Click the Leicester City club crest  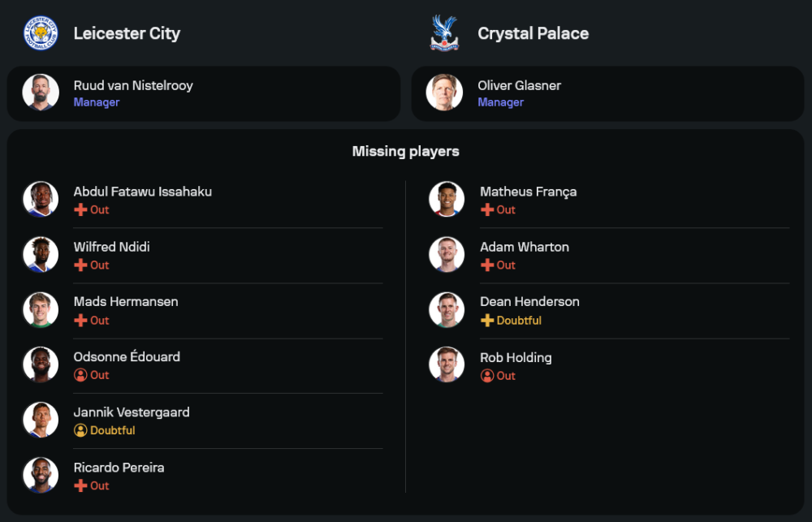(40, 33)
